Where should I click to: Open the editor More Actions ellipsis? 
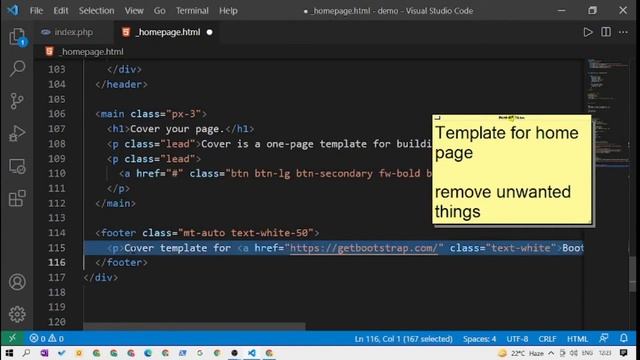coord(623,32)
